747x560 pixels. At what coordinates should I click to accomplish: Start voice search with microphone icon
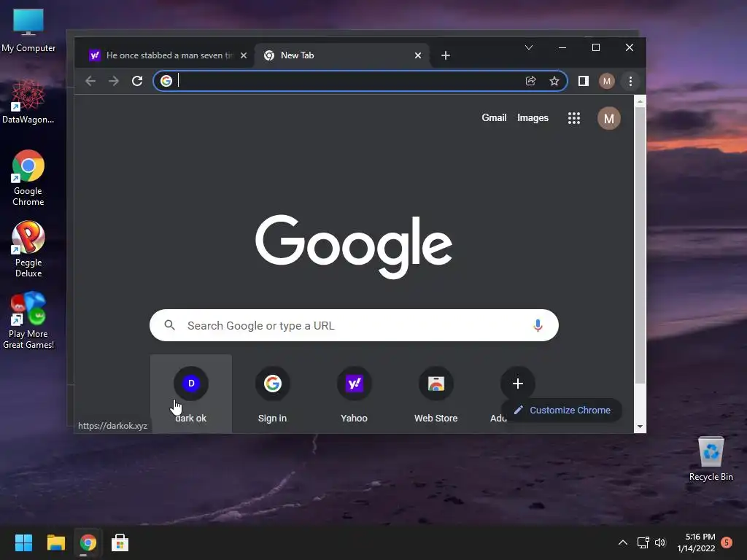(538, 325)
